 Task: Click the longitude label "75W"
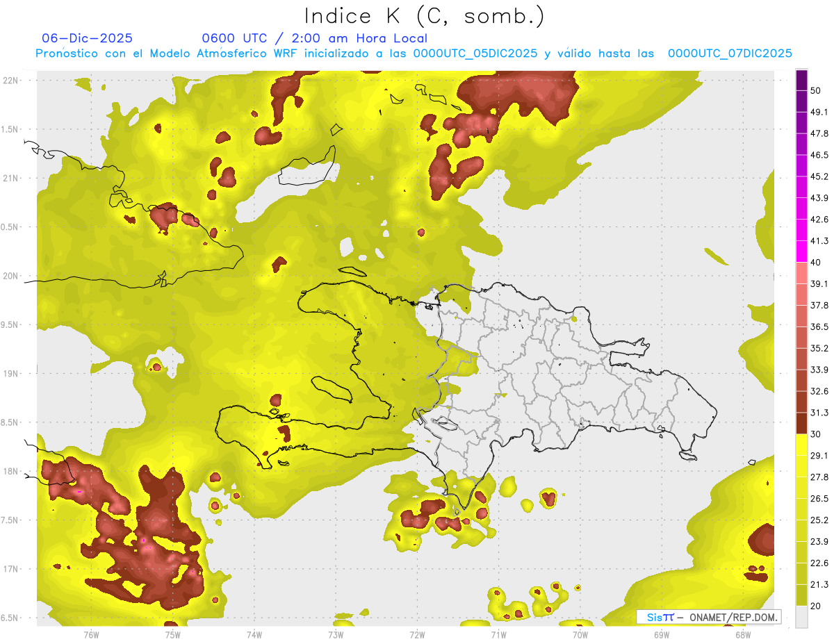tap(172, 635)
